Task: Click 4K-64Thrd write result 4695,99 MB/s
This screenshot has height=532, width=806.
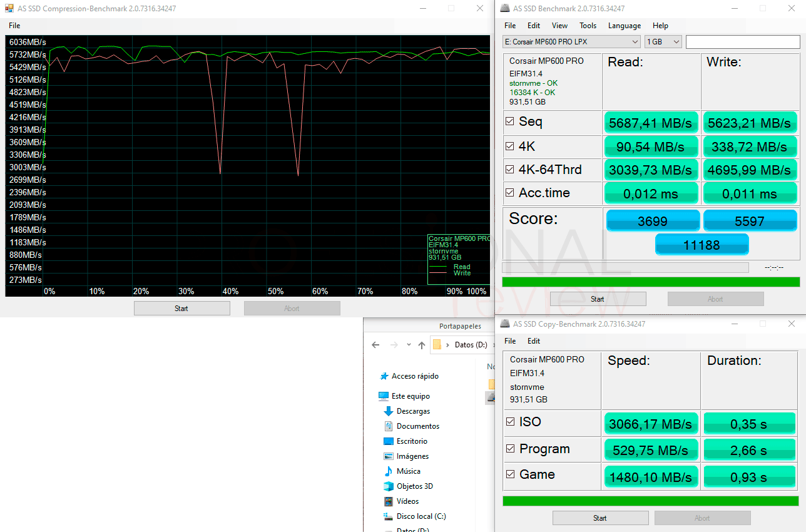Action: (x=750, y=170)
